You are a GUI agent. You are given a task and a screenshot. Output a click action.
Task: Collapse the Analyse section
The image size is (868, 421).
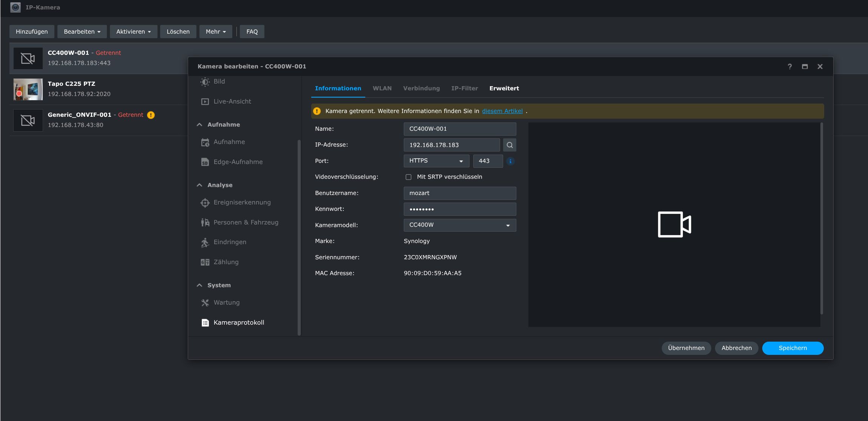199,185
